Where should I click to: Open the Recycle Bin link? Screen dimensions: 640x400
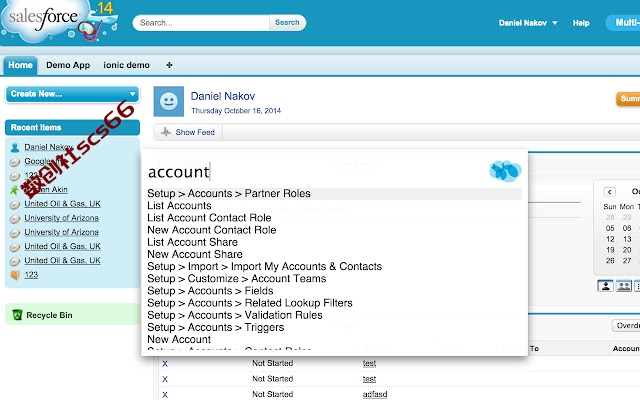49,315
